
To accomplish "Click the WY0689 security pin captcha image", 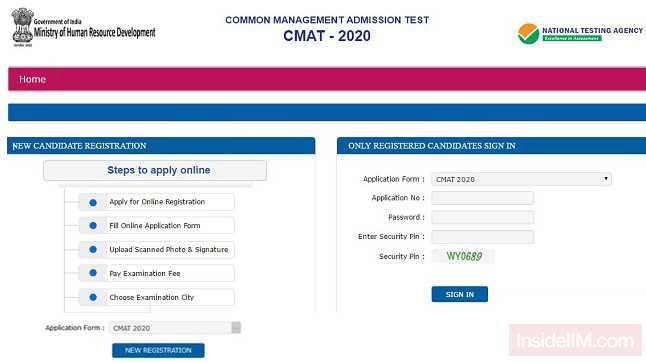I will click(x=463, y=256).
